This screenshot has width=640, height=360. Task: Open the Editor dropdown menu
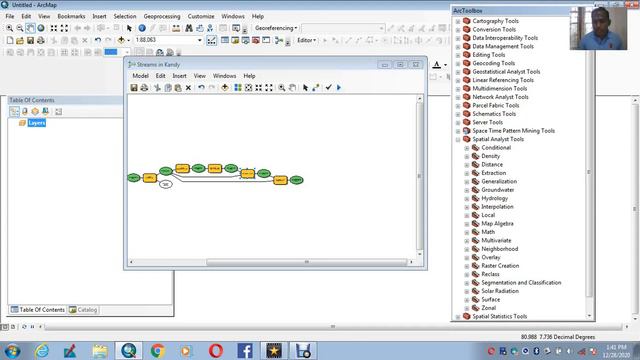pos(307,40)
